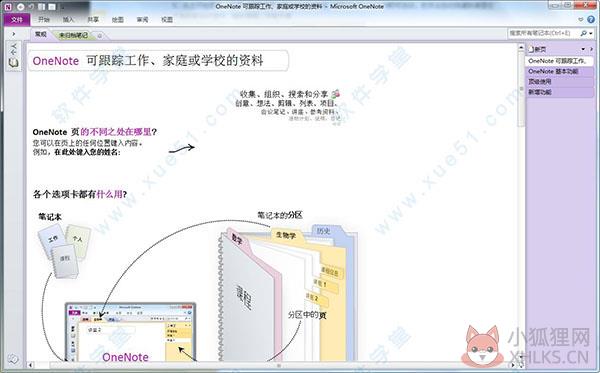Click the label '笔记本的分区'

coord(280,215)
